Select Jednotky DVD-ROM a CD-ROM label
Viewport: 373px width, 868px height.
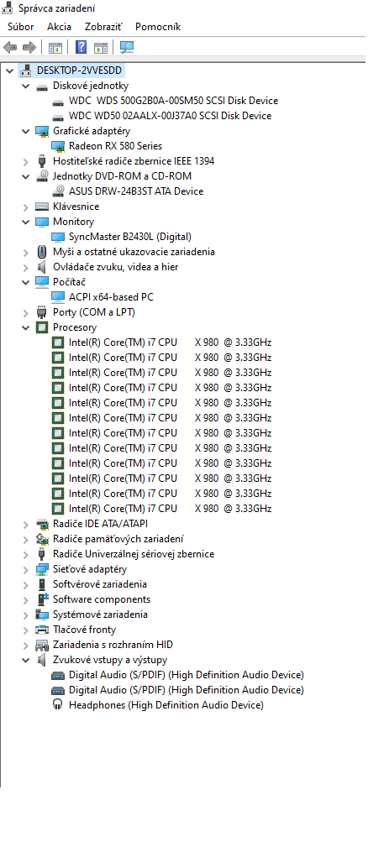click(x=122, y=176)
